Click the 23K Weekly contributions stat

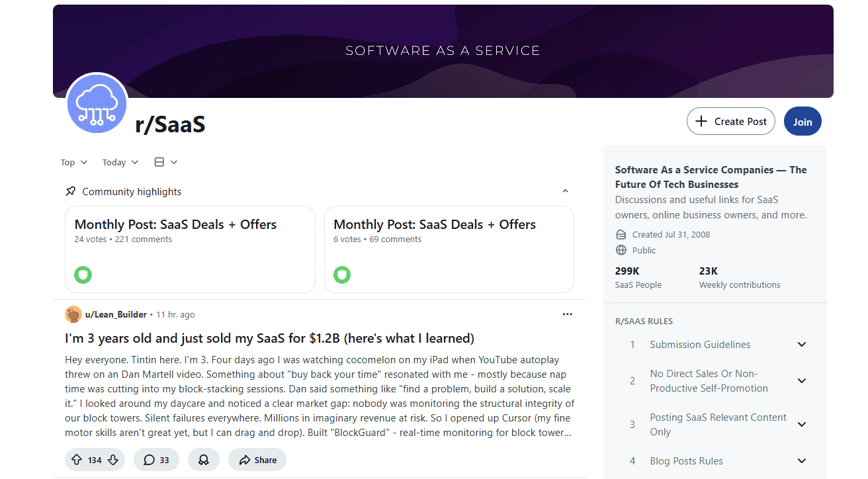pos(740,278)
